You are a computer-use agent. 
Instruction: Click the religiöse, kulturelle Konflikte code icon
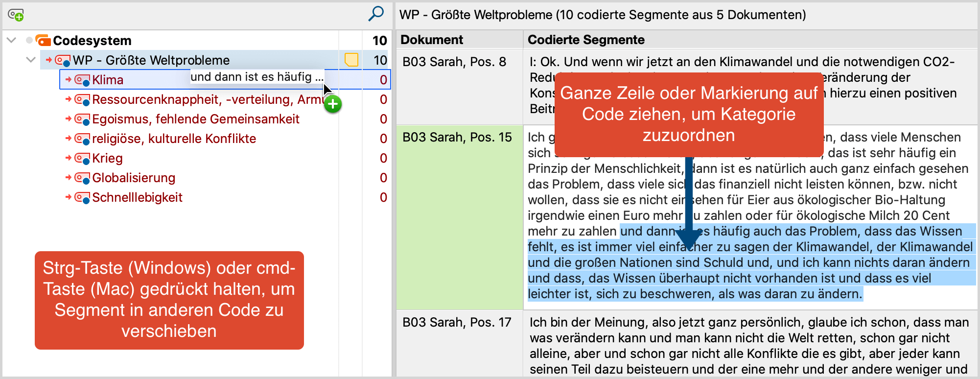[82, 139]
